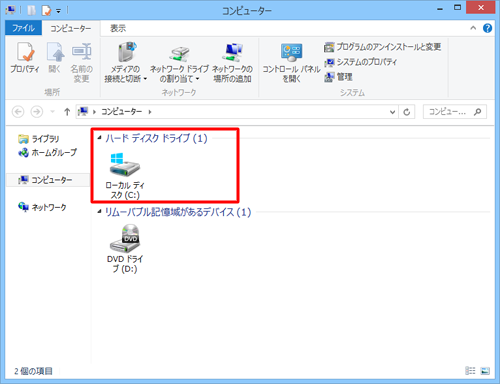The height and width of the screenshot is (384, 500).
Task: Select ホームグループ in navigation pane
Action: point(47,153)
